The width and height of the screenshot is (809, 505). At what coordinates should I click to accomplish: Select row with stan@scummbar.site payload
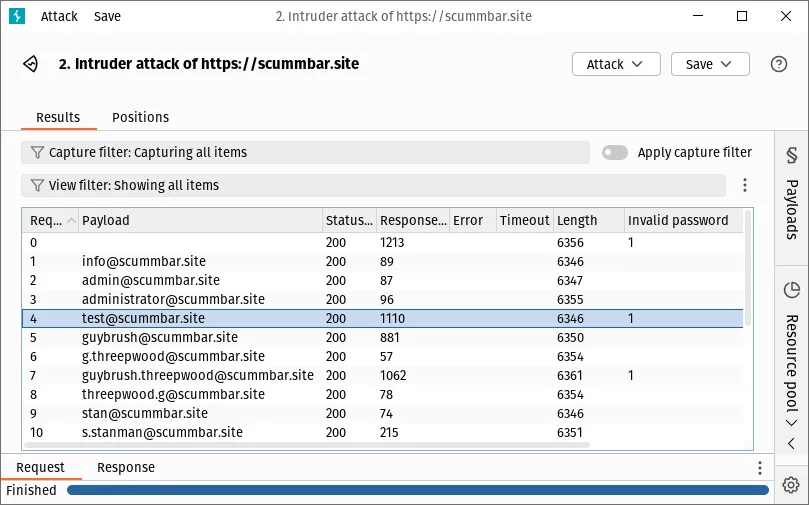click(382, 414)
